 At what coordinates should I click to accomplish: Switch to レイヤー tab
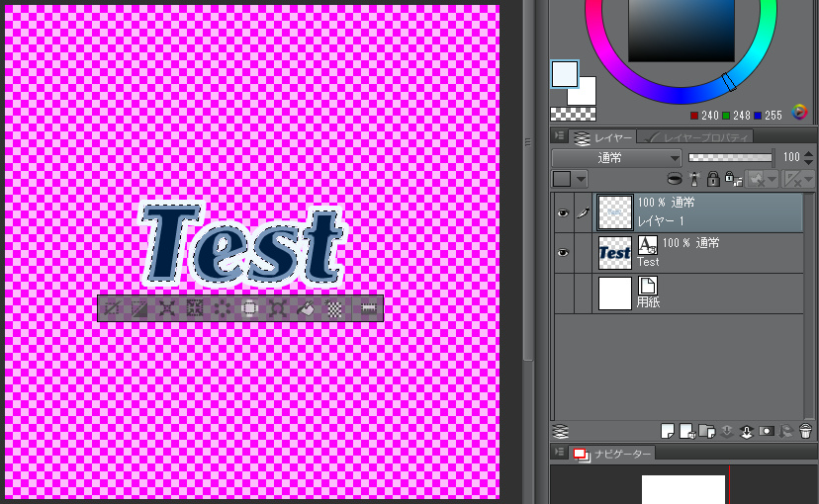tap(602, 137)
